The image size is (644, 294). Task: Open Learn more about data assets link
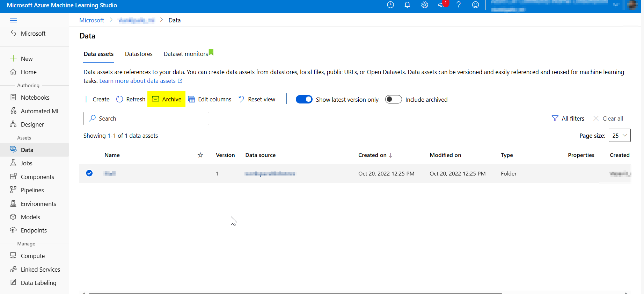(x=141, y=81)
